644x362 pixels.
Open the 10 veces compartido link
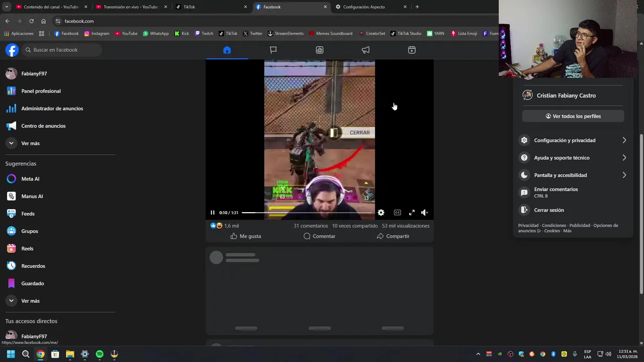click(x=355, y=226)
